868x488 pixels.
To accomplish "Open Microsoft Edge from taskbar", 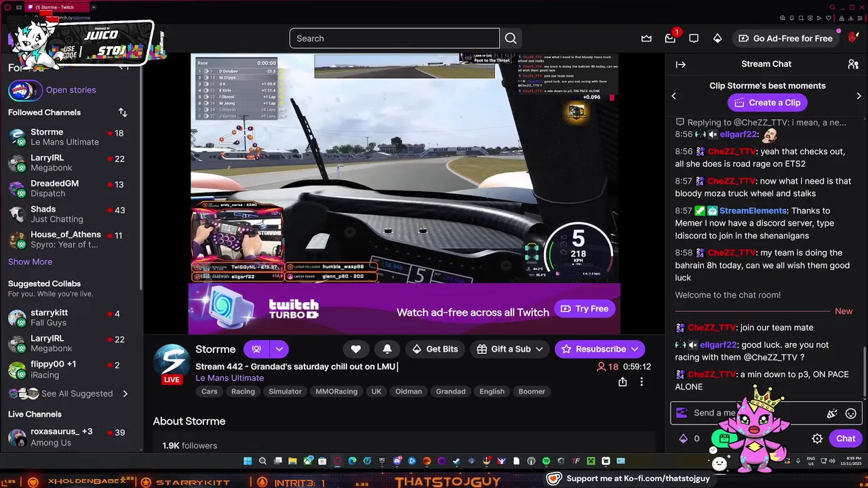I will pos(352,461).
